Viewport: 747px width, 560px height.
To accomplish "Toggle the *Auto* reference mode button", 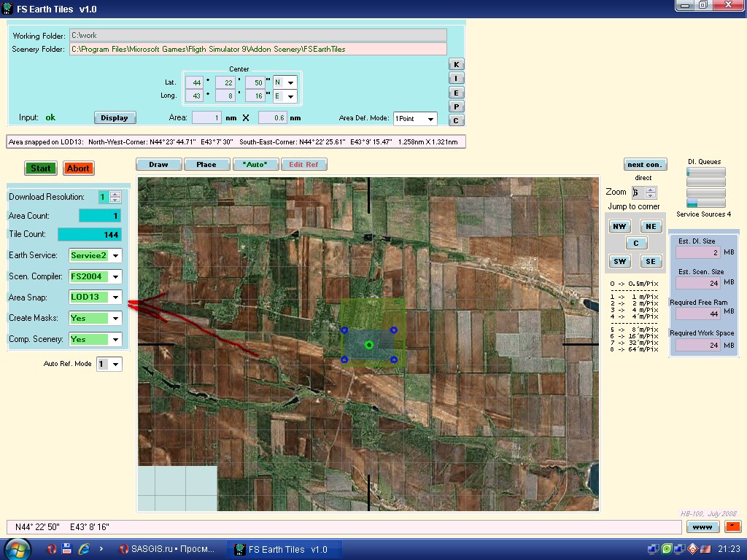I will pos(255,165).
